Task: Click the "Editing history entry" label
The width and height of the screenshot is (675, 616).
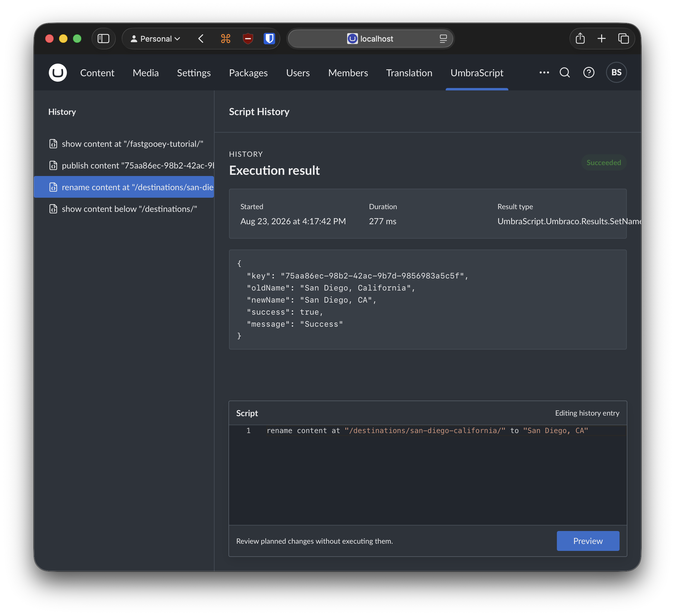Action: coord(587,413)
